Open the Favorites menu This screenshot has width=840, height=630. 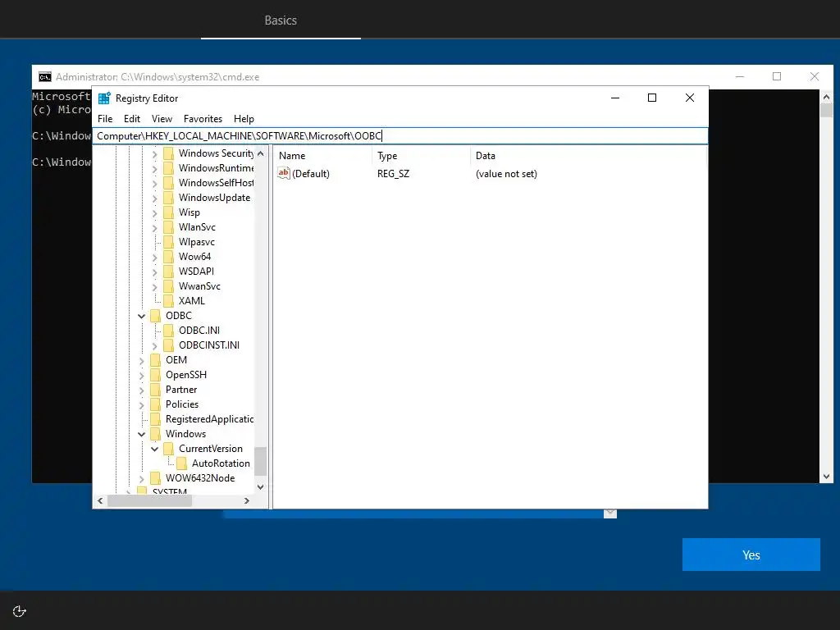203,119
